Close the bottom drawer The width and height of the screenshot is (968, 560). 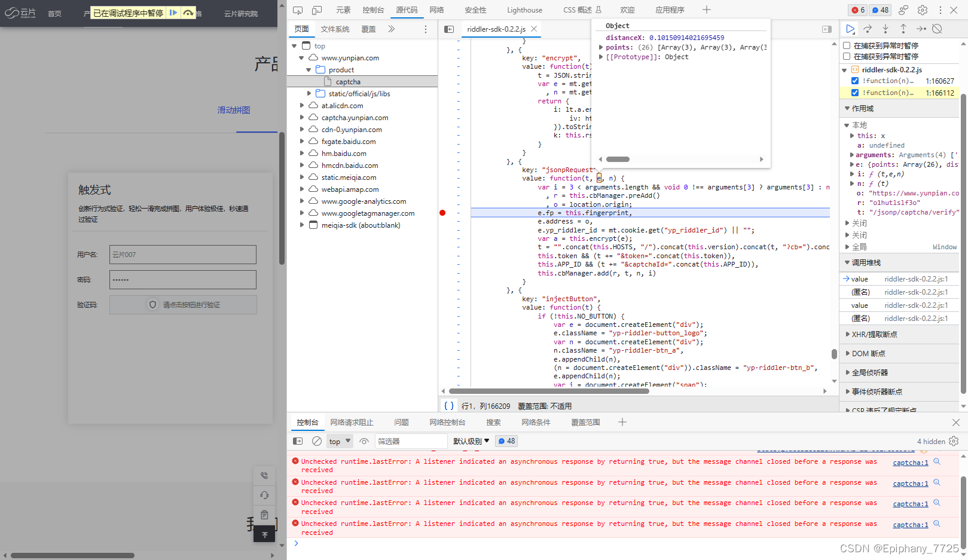click(x=955, y=423)
